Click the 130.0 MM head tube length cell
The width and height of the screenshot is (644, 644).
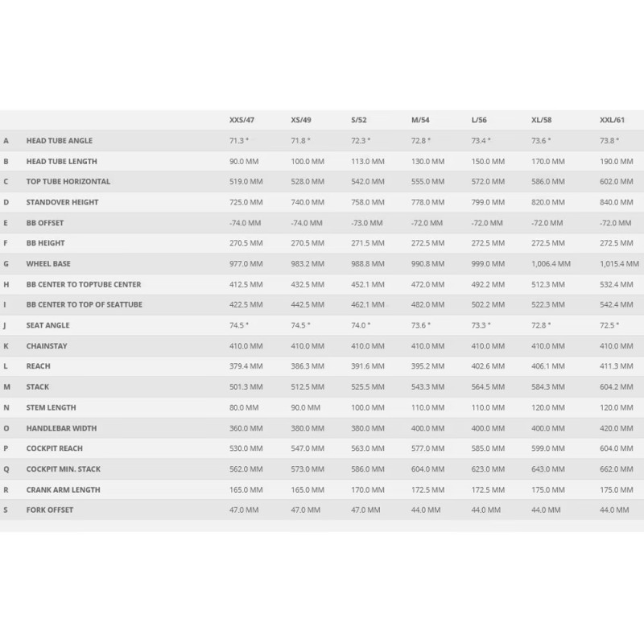click(x=427, y=161)
